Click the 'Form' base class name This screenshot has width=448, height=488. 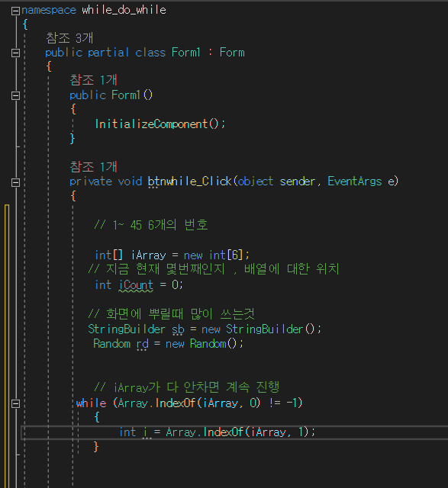tap(232, 53)
